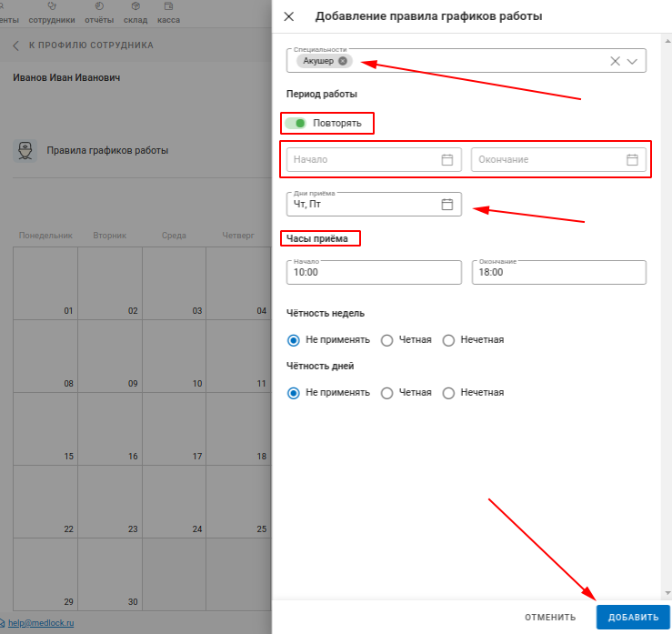Click employee name Иванов Иван Иванович

coord(66,77)
